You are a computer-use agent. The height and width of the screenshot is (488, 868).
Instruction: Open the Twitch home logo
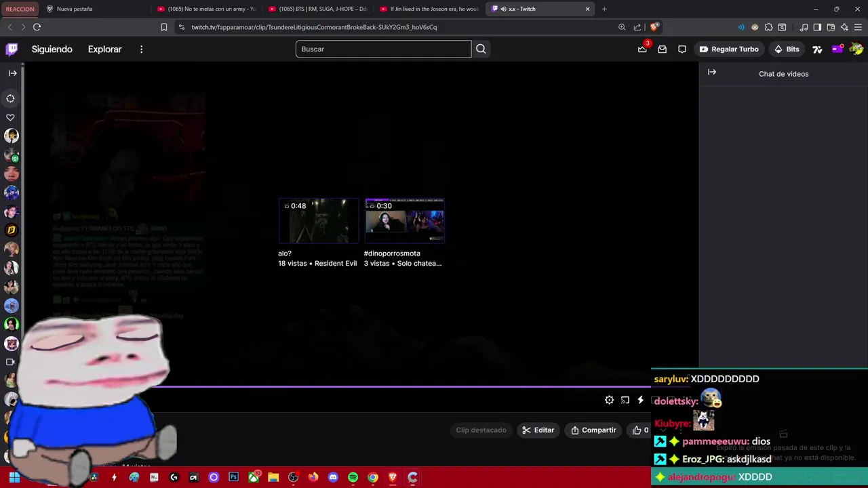[x=12, y=49]
